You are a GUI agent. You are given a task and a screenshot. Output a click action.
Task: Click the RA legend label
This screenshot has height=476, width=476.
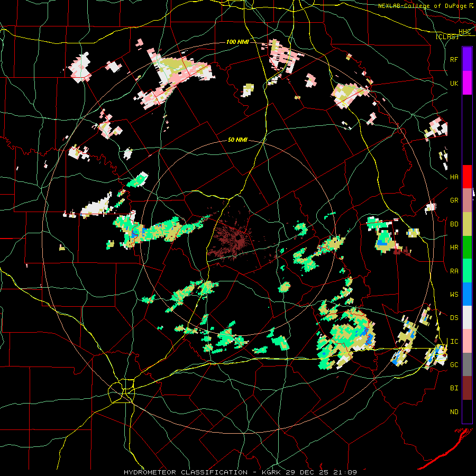coord(454,271)
